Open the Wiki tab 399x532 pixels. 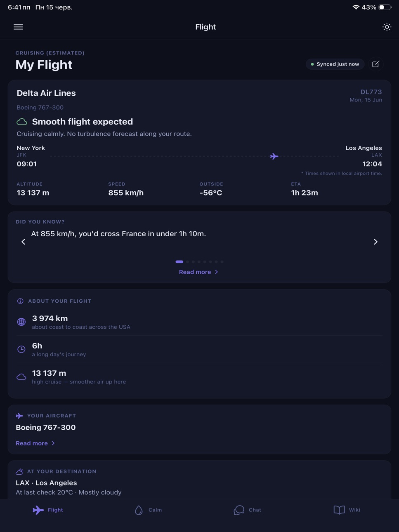point(347,510)
